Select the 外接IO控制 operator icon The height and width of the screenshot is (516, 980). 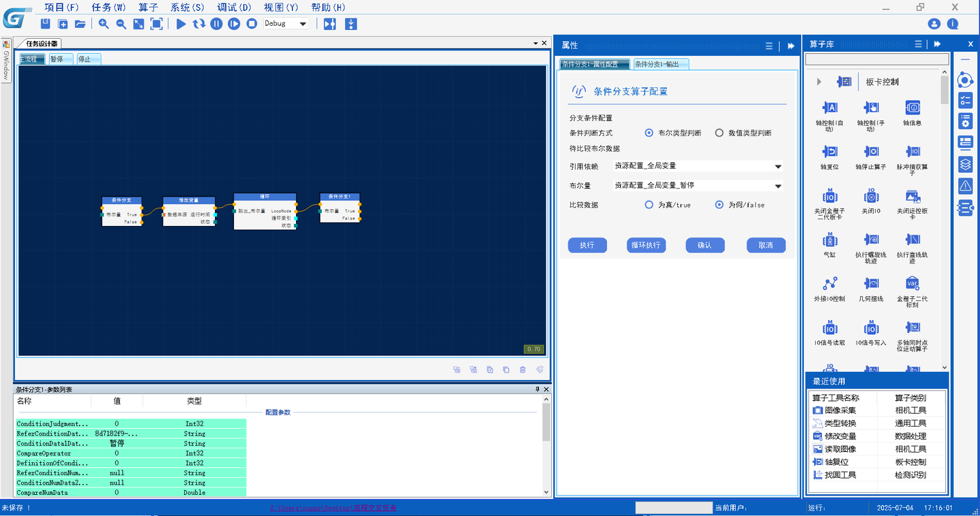point(830,283)
